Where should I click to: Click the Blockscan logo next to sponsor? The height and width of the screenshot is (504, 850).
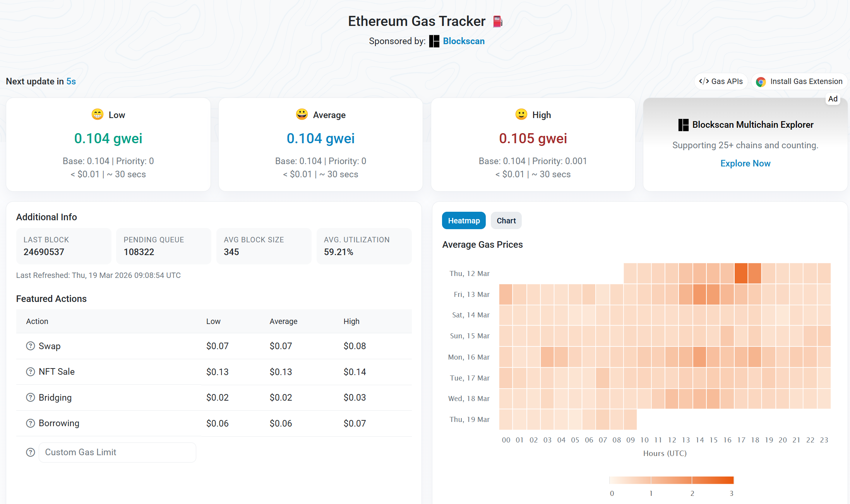pyautogui.click(x=434, y=41)
